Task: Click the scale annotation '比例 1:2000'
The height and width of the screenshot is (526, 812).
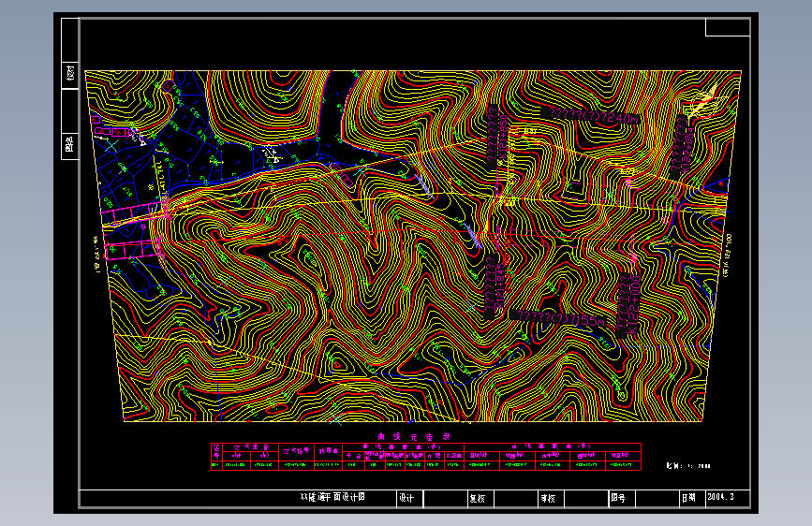Action: pyautogui.click(x=688, y=465)
